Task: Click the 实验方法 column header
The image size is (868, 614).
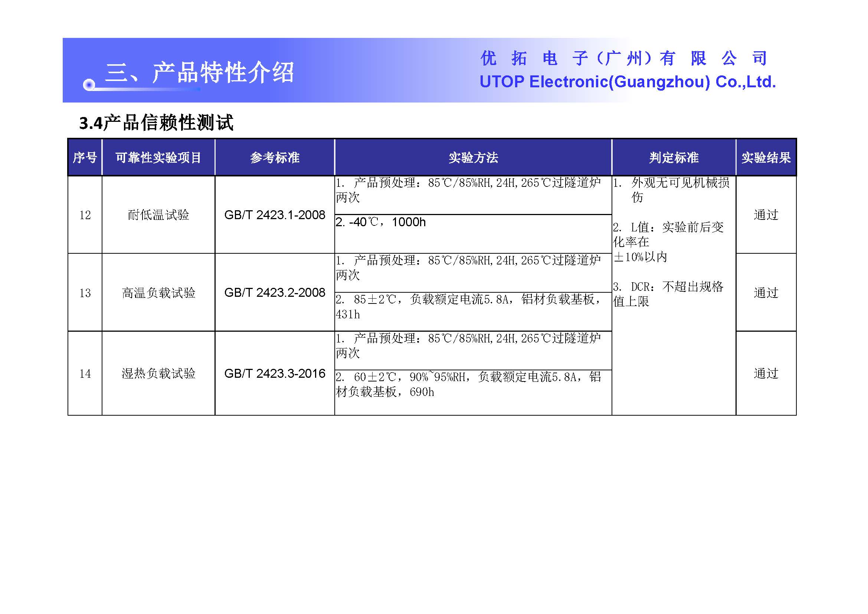Action: pos(473,157)
